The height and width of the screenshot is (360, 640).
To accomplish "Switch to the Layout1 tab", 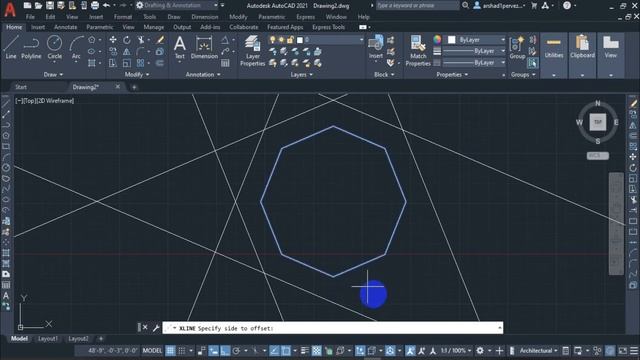I will [48, 339].
